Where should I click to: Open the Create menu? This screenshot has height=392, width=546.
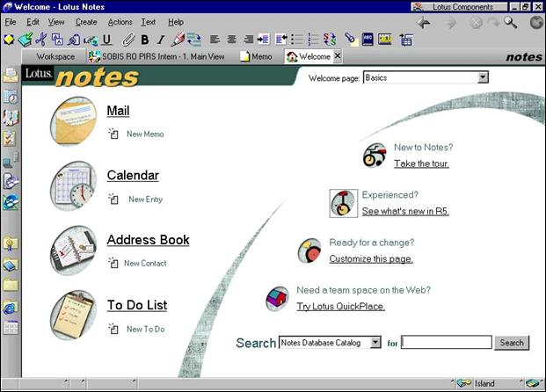tap(86, 22)
